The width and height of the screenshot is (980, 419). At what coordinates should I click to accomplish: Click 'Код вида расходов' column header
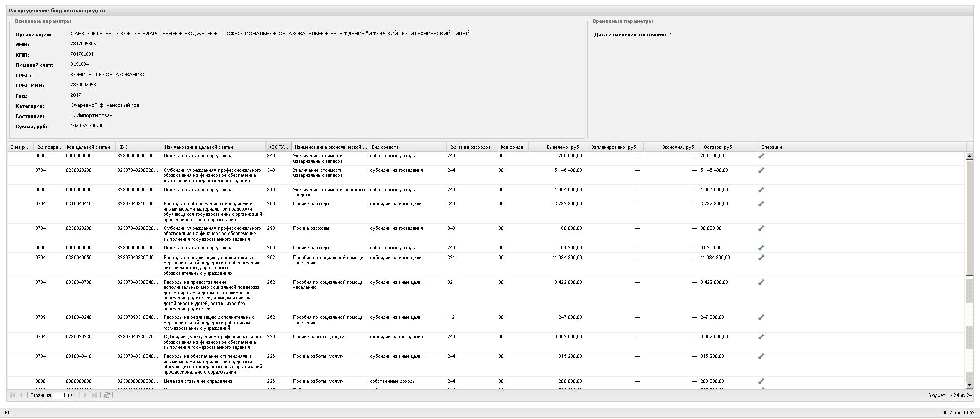pyautogui.click(x=472, y=147)
